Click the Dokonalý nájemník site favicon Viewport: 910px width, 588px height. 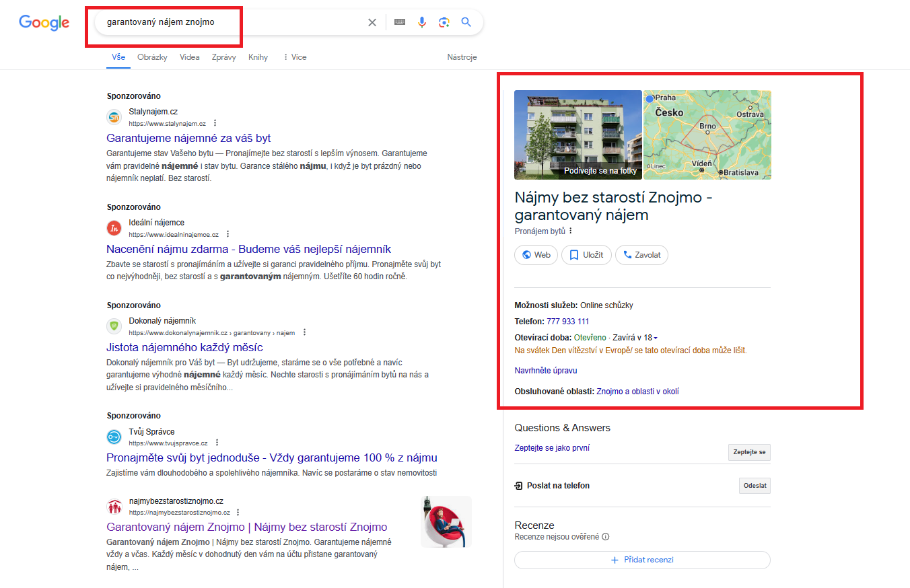tap(114, 326)
